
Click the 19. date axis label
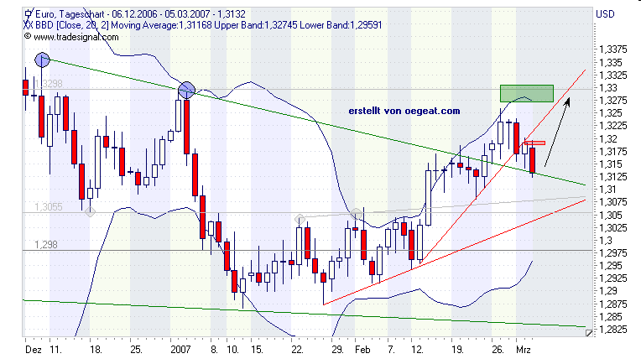[x=457, y=350]
